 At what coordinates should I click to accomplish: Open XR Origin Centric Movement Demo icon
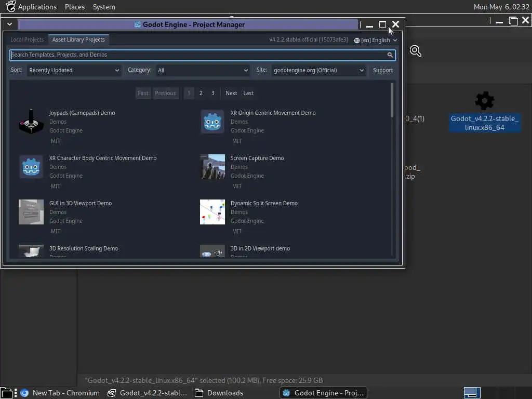pos(212,122)
